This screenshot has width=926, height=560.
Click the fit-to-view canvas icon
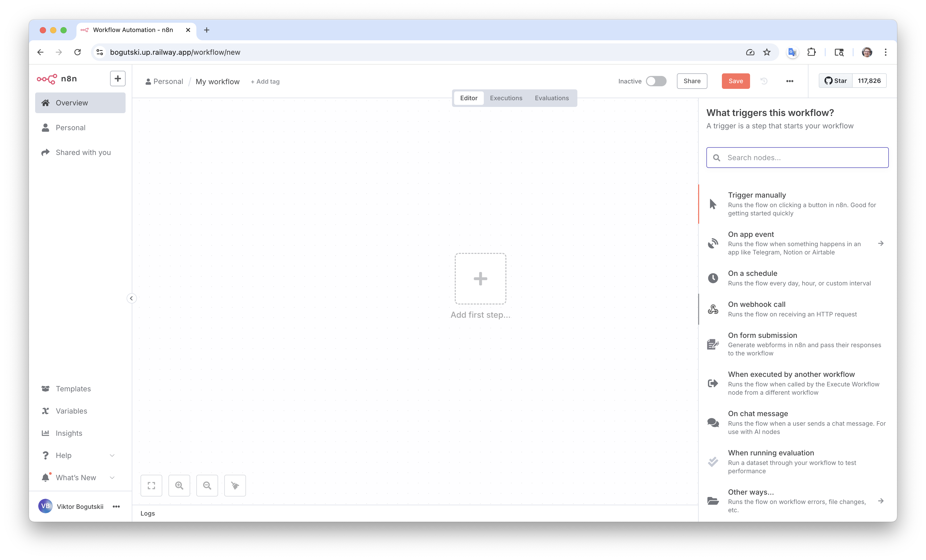[x=151, y=486]
